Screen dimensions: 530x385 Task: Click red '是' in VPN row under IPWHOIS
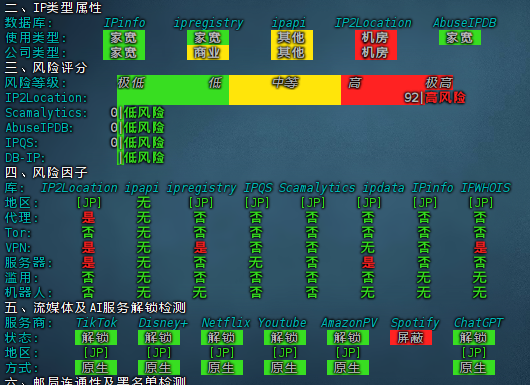point(480,247)
